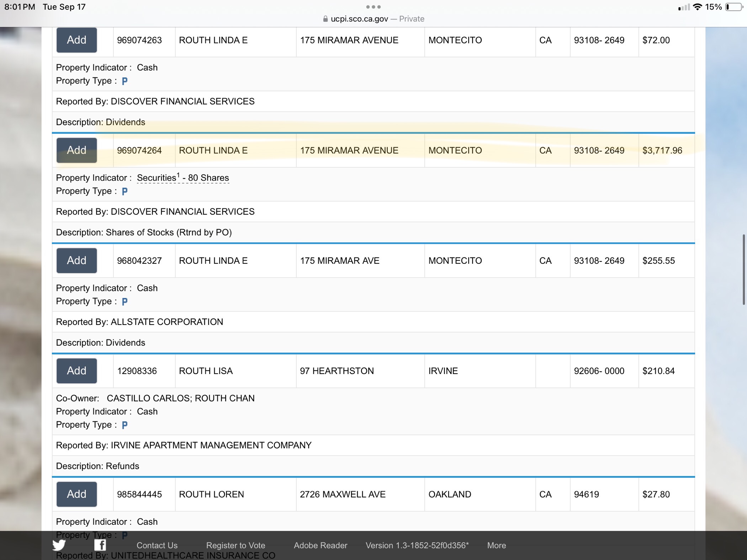Screen dimensions: 747x560
Task: Select IRVINE city cell
Action: (x=480, y=371)
